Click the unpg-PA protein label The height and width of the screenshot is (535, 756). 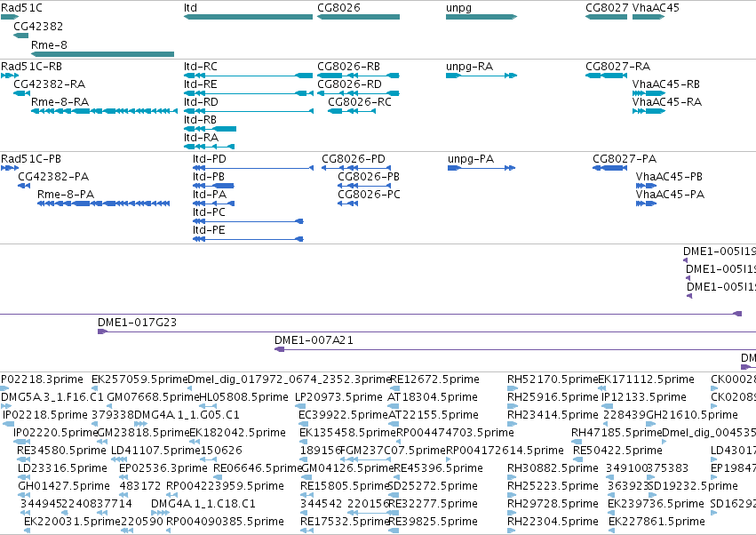[471, 159]
